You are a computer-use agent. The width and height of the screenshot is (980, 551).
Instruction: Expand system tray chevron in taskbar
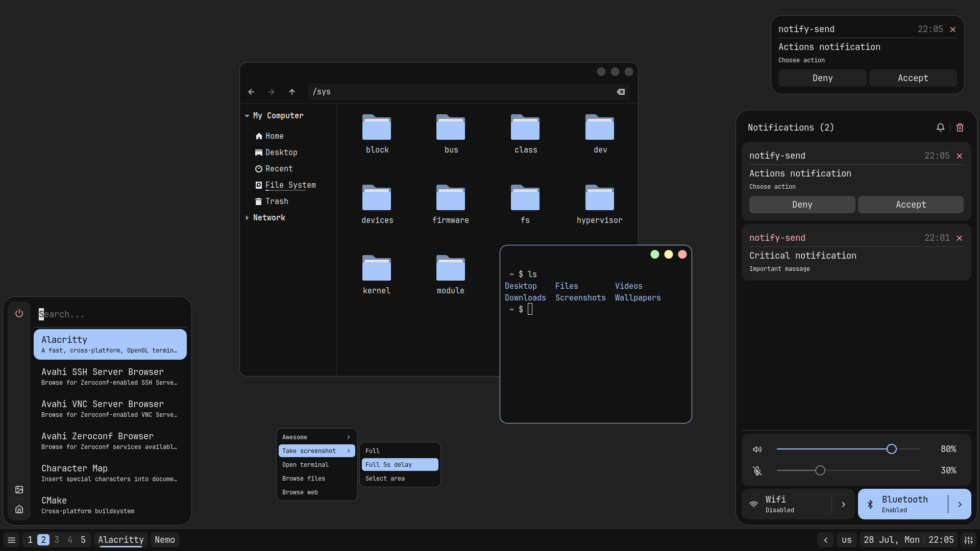coord(825,540)
